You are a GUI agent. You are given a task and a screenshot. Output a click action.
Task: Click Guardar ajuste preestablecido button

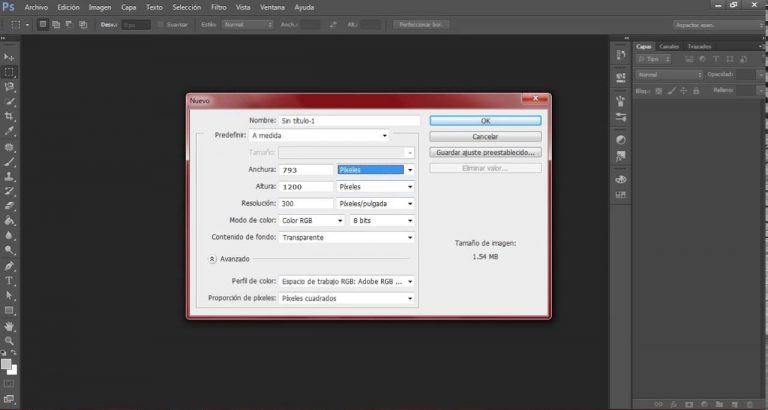(x=485, y=153)
